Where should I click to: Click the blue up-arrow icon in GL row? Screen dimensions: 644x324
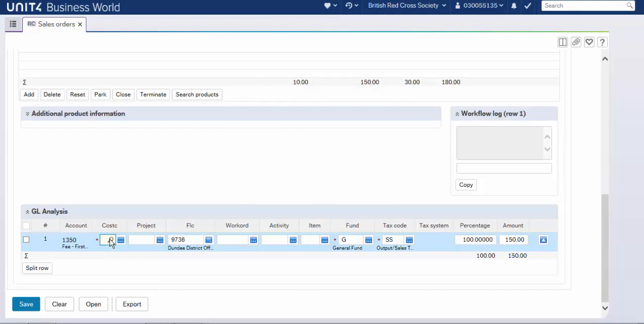pos(543,240)
